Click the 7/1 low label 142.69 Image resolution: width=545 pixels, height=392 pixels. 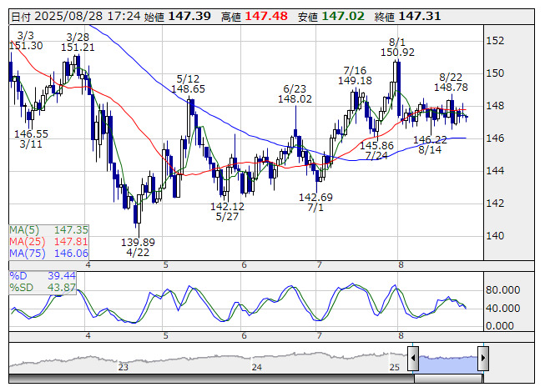click(x=316, y=198)
